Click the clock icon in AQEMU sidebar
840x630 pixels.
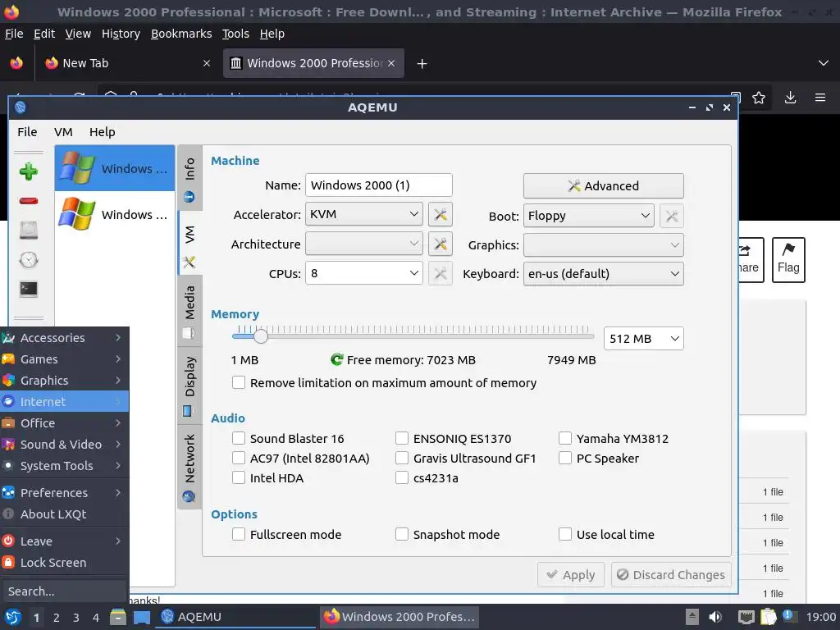(x=29, y=260)
